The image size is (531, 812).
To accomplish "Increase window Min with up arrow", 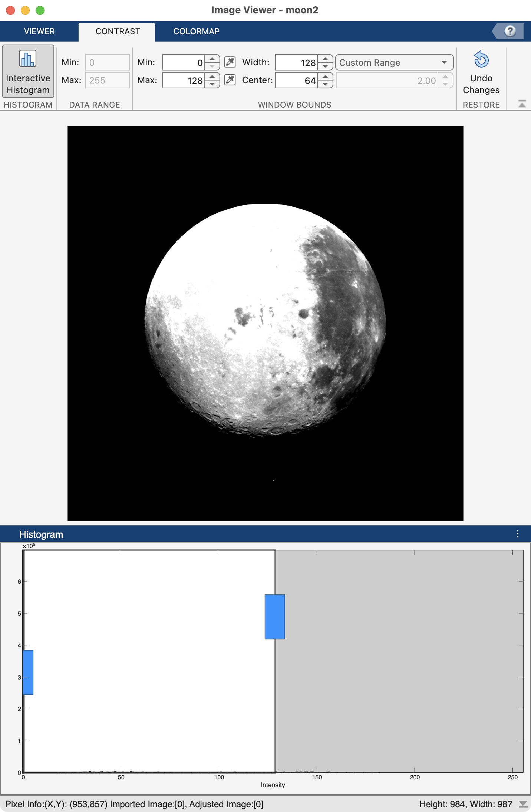I will [x=212, y=59].
